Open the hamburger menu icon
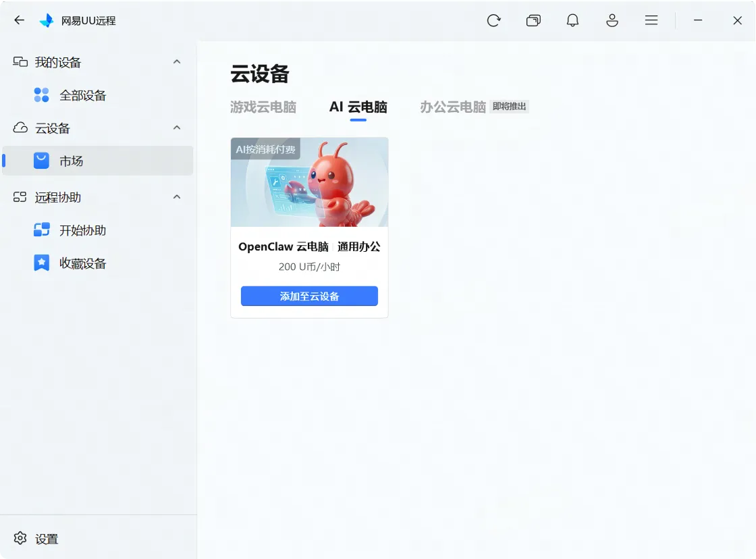 coord(651,20)
